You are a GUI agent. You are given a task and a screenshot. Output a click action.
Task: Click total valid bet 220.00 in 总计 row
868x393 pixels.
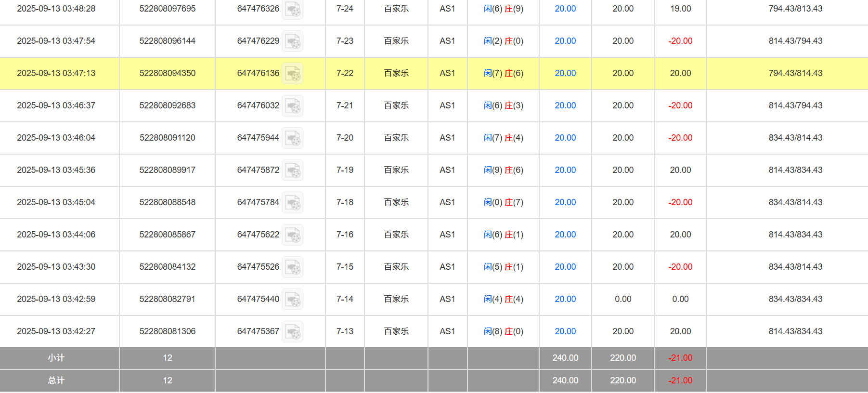pos(623,380)
